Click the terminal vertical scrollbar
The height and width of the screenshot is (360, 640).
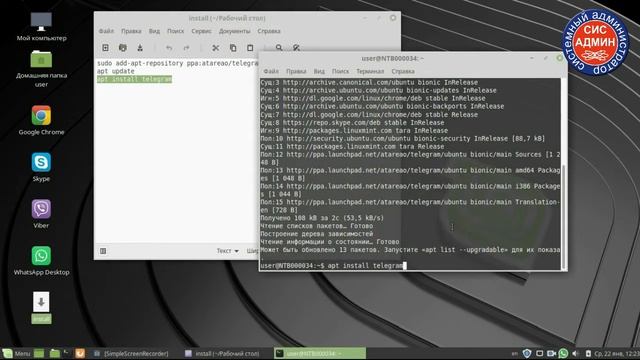click(564, 216)
